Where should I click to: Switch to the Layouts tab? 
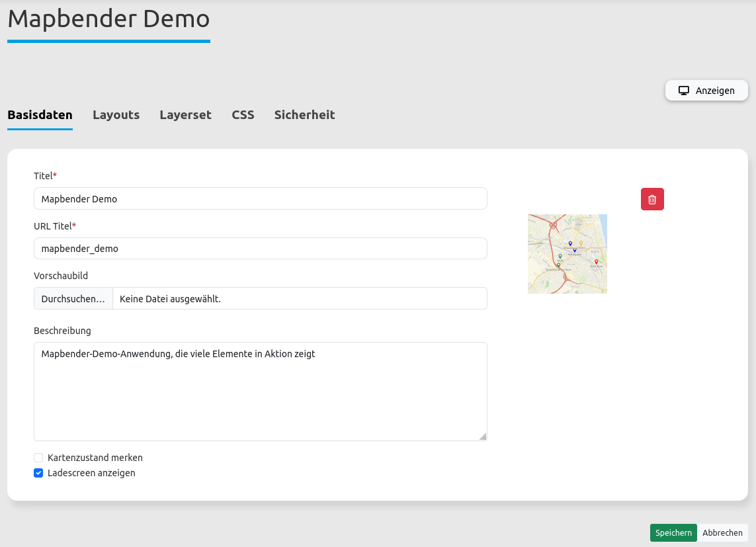[x=116, y=115]
